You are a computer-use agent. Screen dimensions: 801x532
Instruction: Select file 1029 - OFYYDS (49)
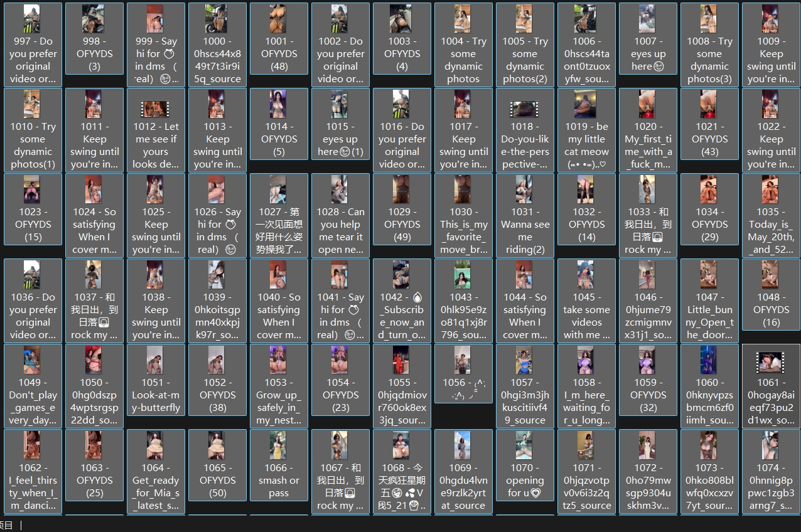(402, 215)
